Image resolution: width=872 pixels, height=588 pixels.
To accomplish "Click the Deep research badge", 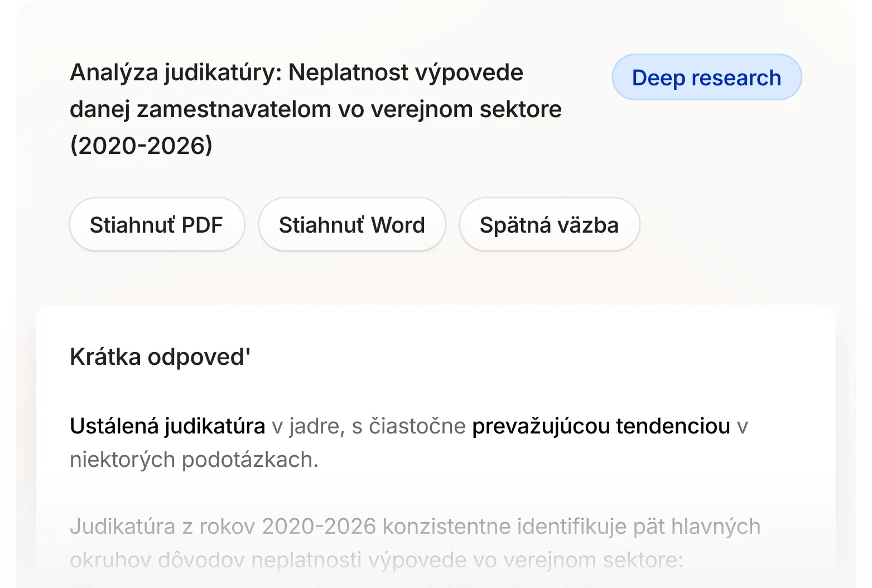I will (706, 78).
